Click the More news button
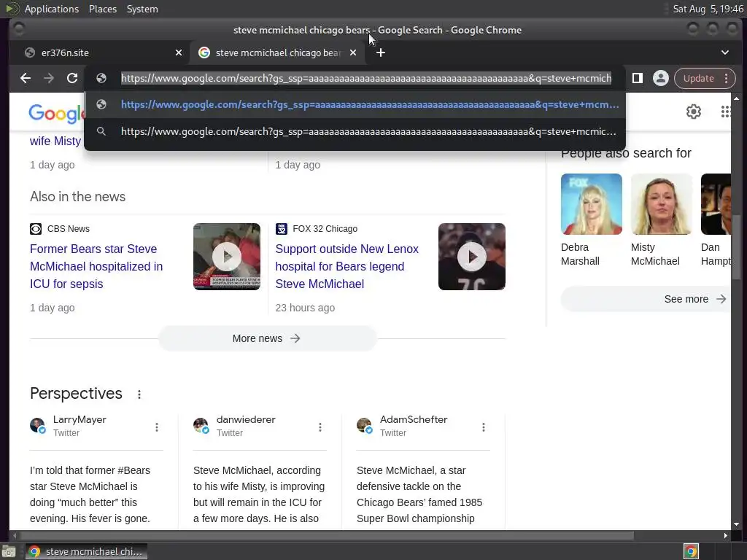 (267, 338)
